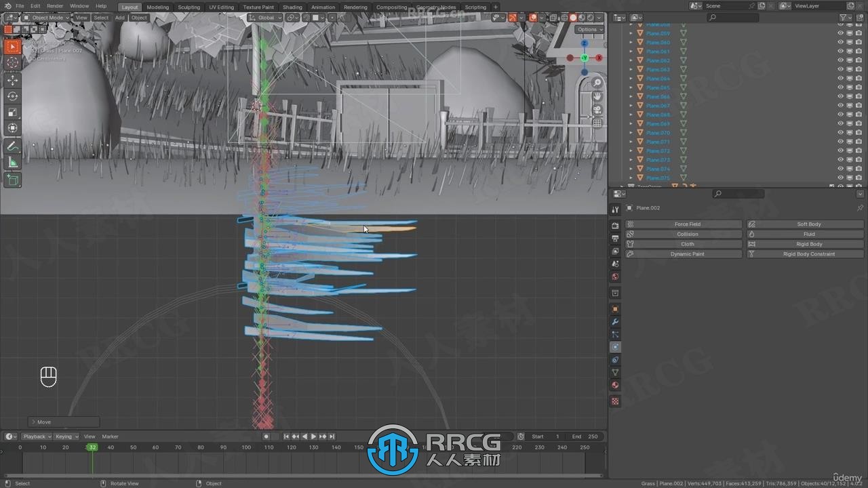Image resolution: width=868 pixels, height=488 pixels.
Task: Open the Tool properties tab
Action: [615, 210]
